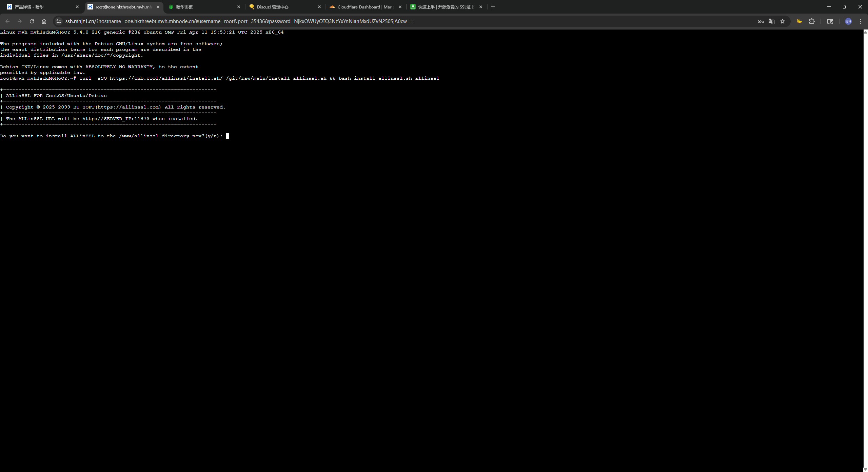The image size is (868, 472).
Task: Click the translate page icon
Action: click(771, 21)
